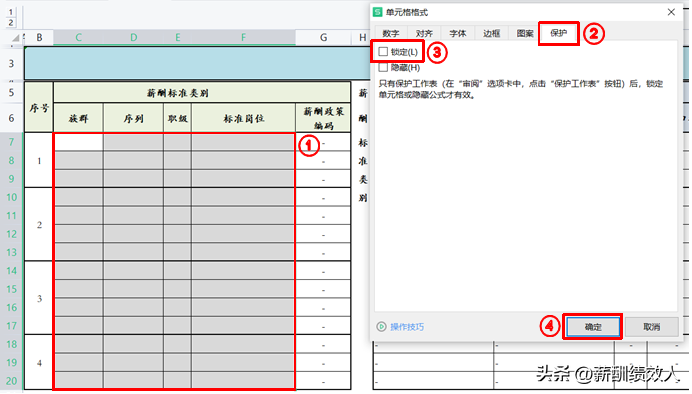Select the 图案 tab

[525, 34]
